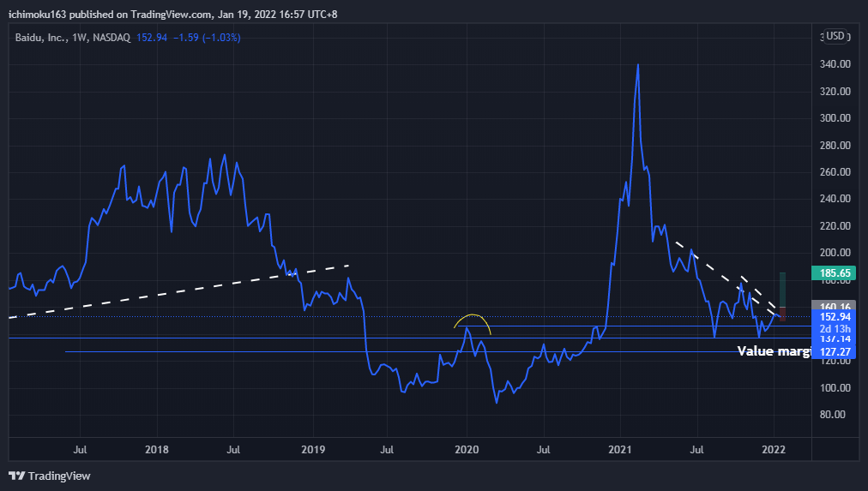Click the 2018 time axis label
868x491 pixels.
(157, 450)
